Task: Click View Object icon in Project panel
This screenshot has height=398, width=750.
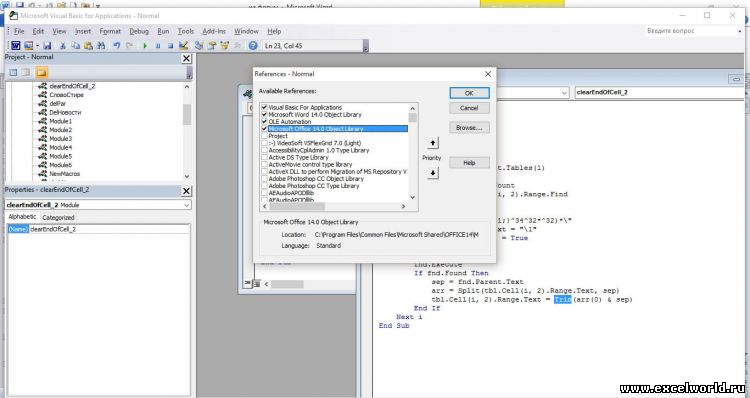Action: (26, 72)
